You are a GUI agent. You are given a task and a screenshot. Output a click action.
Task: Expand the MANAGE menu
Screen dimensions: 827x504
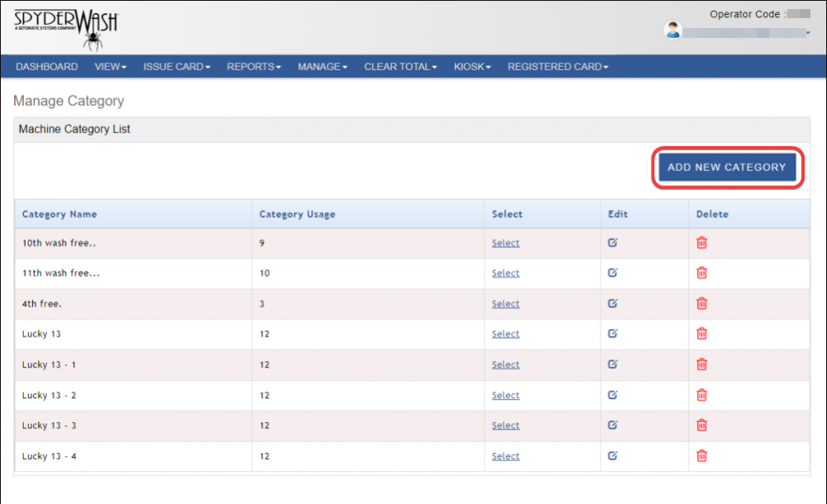coord(323,66)
